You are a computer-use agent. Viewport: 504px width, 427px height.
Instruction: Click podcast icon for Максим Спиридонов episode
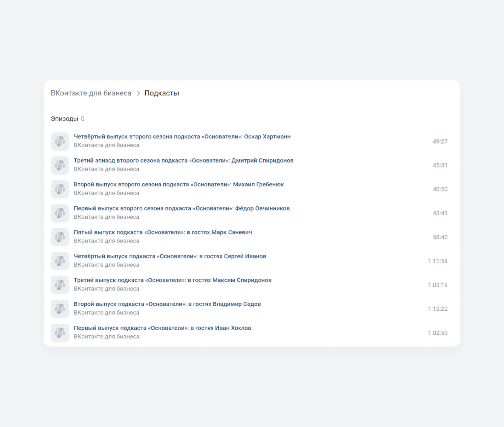coord(60,285)
